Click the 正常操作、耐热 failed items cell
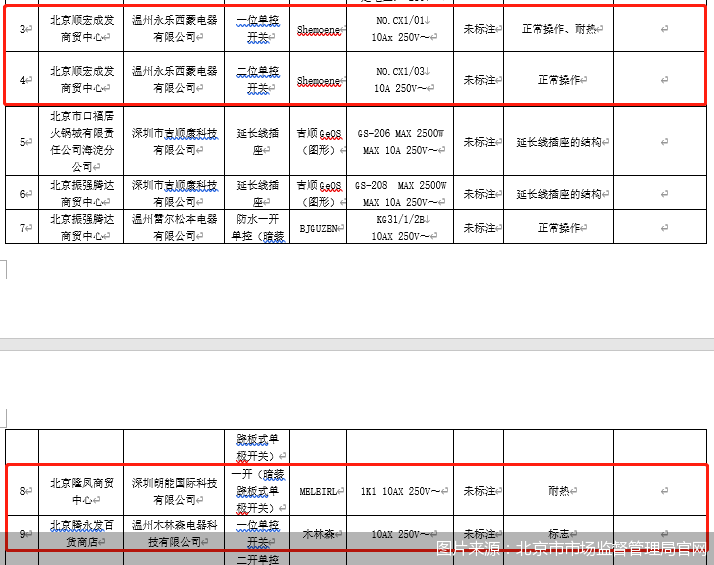 pos(558,30)
